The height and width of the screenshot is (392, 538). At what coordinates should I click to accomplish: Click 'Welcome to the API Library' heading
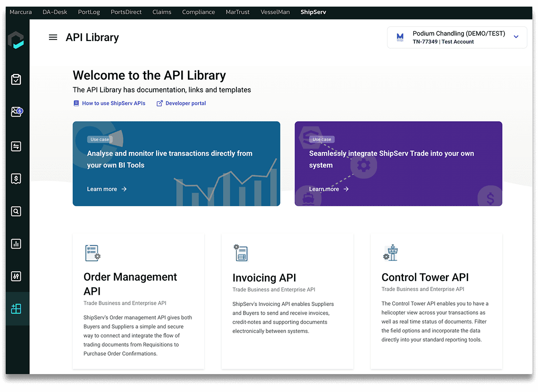[149, 75]
